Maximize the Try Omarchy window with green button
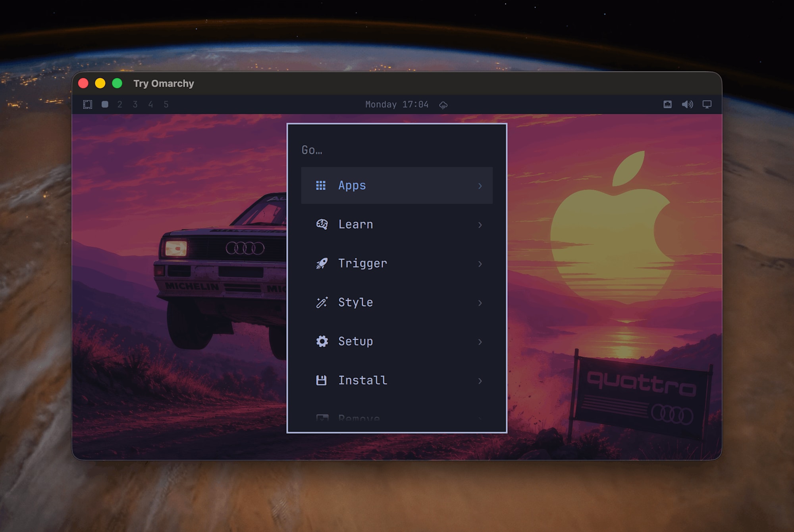The height and width of the screenshot is (532, 794). 117,83
